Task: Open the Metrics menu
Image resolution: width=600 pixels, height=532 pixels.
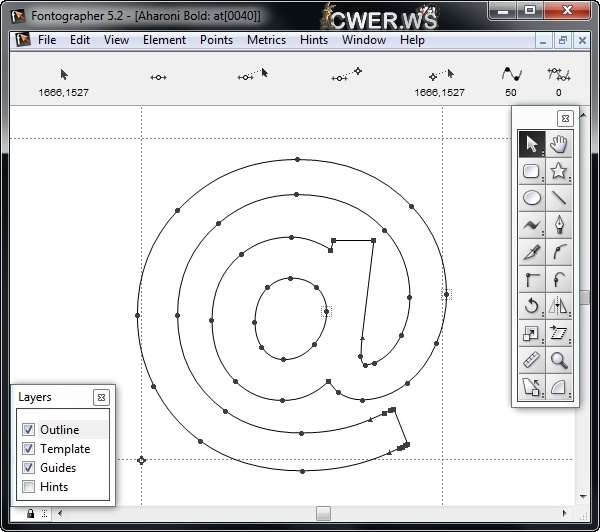Action: click(x=266, y=40)
